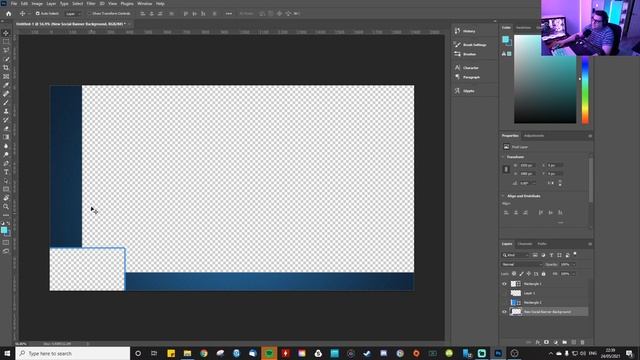
Task: Toggle lock image pixels brush icon
Action: (521, 274)
